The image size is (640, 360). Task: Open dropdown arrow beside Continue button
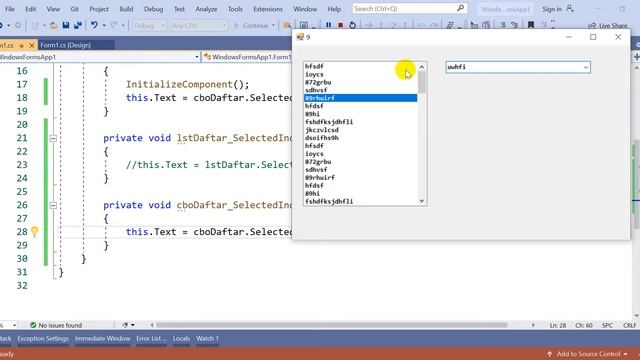(273, 25)
